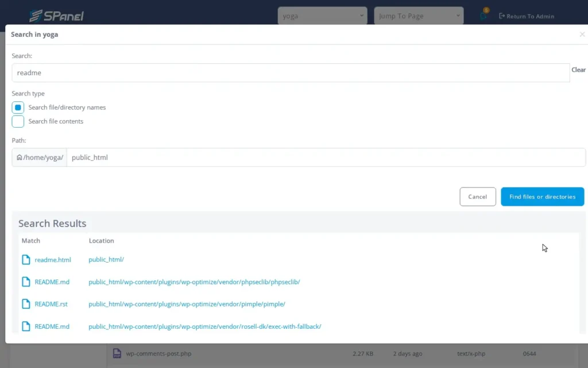This screenshot has height=368, width=588.
Task: Close the Search in yoga dialog
Action: tap(582, 34)
